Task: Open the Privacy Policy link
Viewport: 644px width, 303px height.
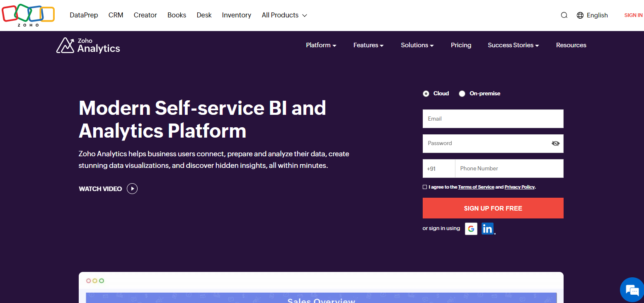Action: point(520,187)
